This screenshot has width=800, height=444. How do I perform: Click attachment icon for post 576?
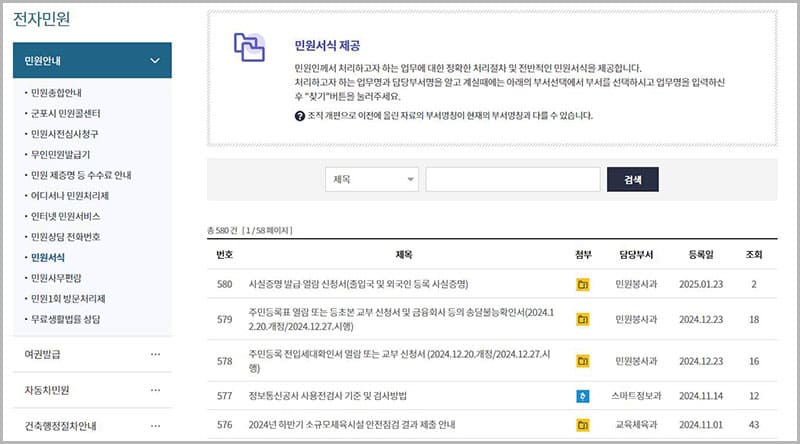point(583,425)
